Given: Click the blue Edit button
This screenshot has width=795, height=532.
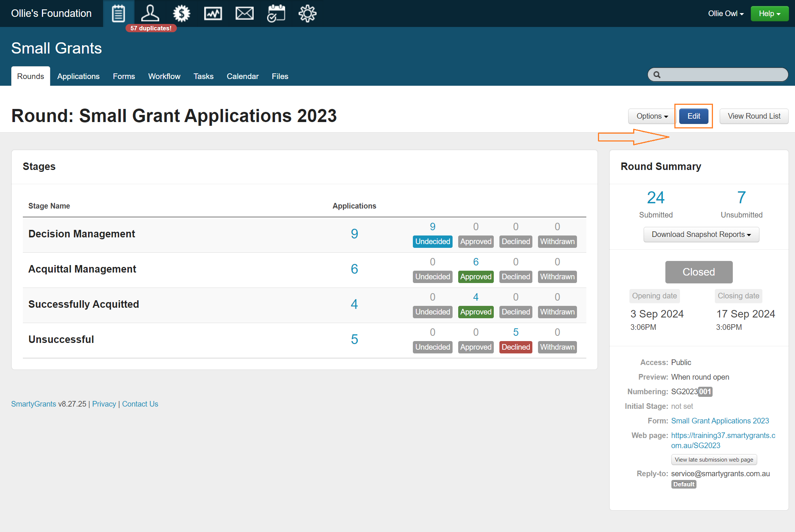Looking at the screenshot, I should click(x=693, y=116).
